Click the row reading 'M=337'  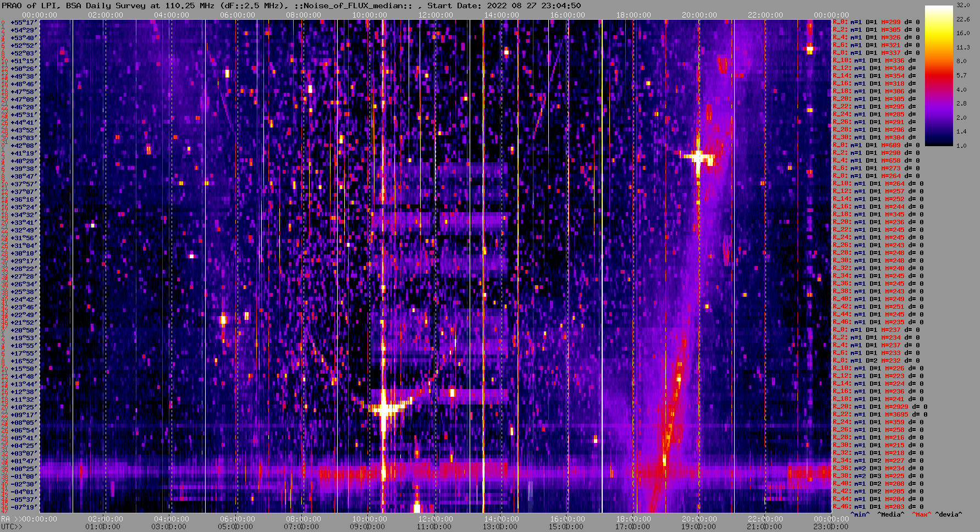[x=876, y=53]
